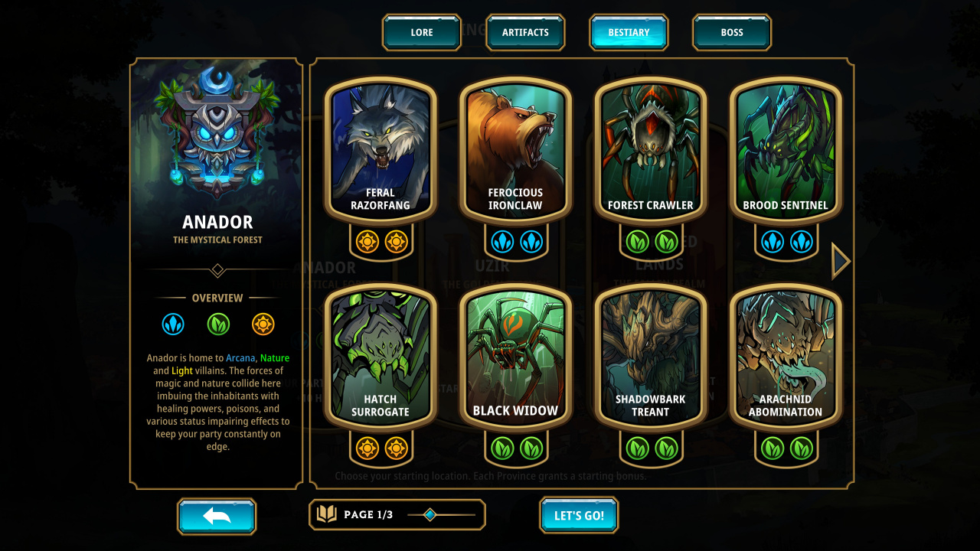Click the page slider diamond handle

(430, 515)
